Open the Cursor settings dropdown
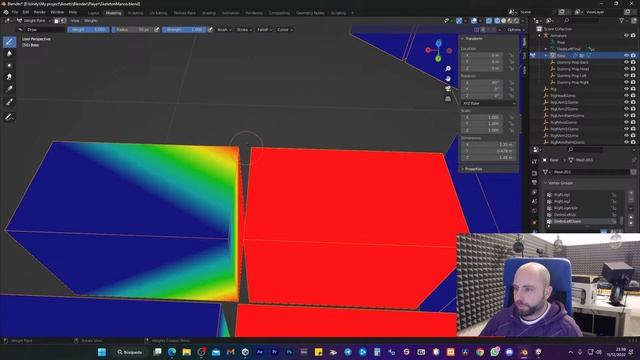The image size is (640, 360). click(x=284, y=30)
